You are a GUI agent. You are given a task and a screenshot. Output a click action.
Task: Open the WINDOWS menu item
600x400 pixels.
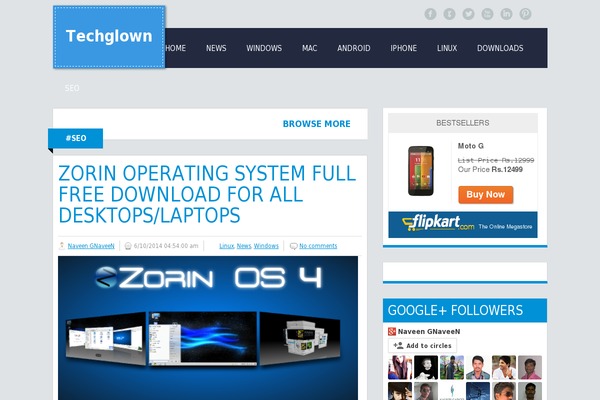click(x=264, y=48)
